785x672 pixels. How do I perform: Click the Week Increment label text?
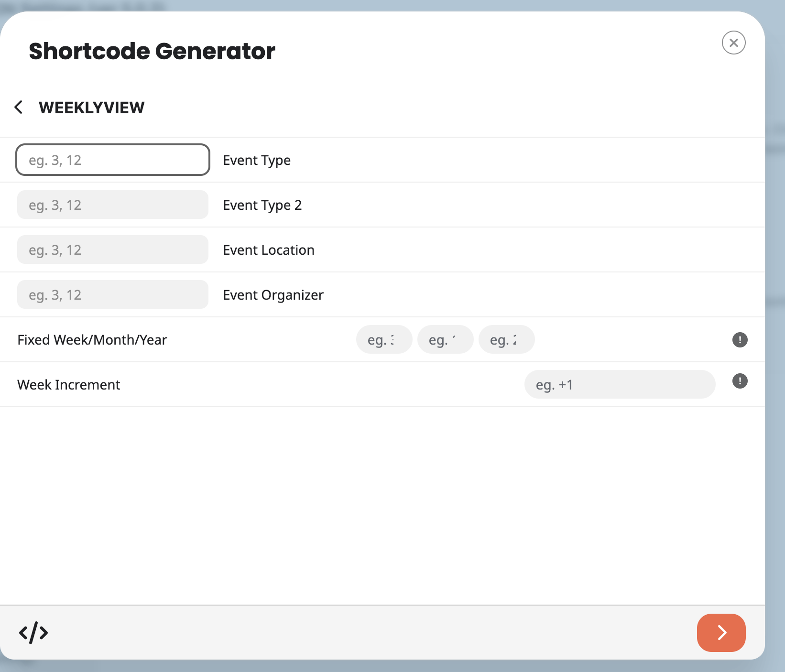pos(68,385)
